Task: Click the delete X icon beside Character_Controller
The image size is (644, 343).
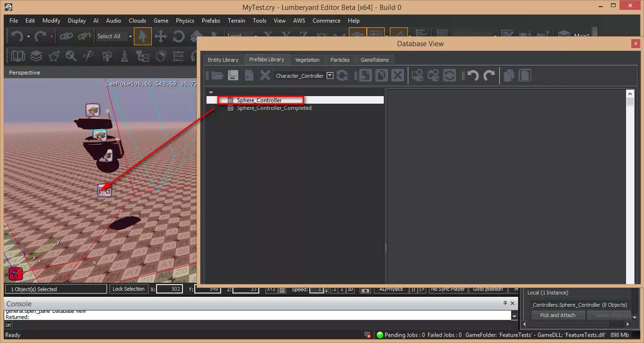Action: click(265, 75)
